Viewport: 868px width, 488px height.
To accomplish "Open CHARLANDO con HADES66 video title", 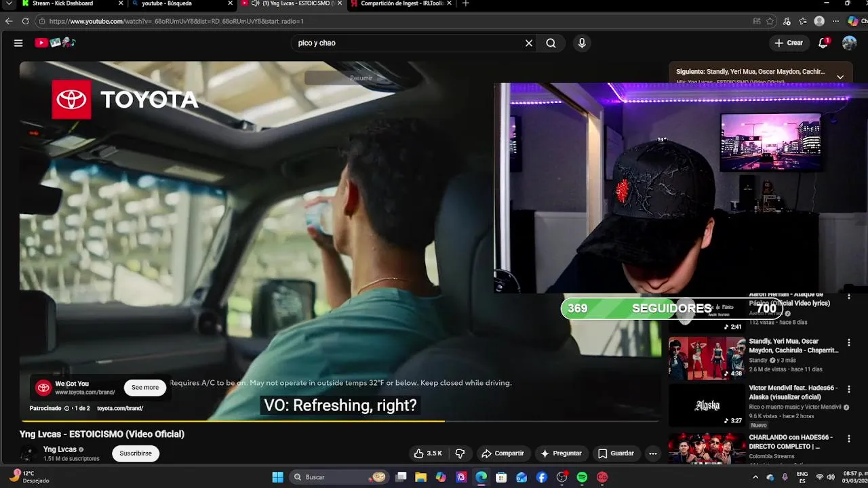I will point(791,442).
